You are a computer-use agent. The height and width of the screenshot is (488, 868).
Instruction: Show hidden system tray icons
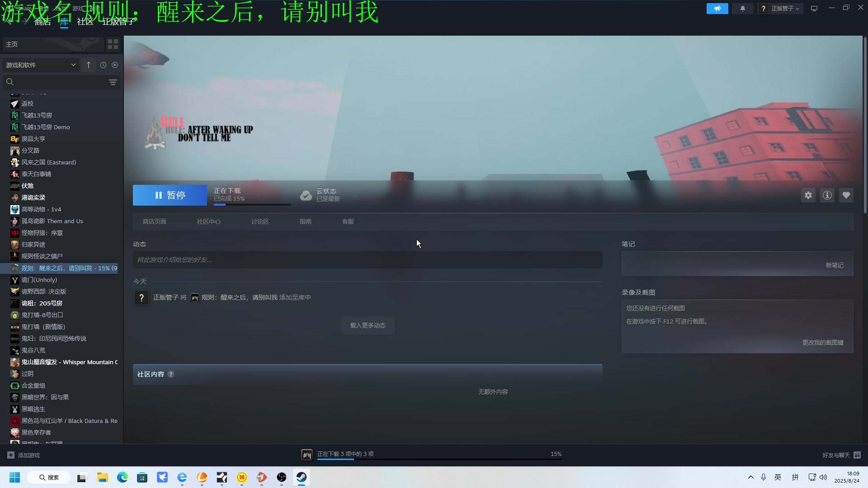pyautogui.click(x=751, y=477)
